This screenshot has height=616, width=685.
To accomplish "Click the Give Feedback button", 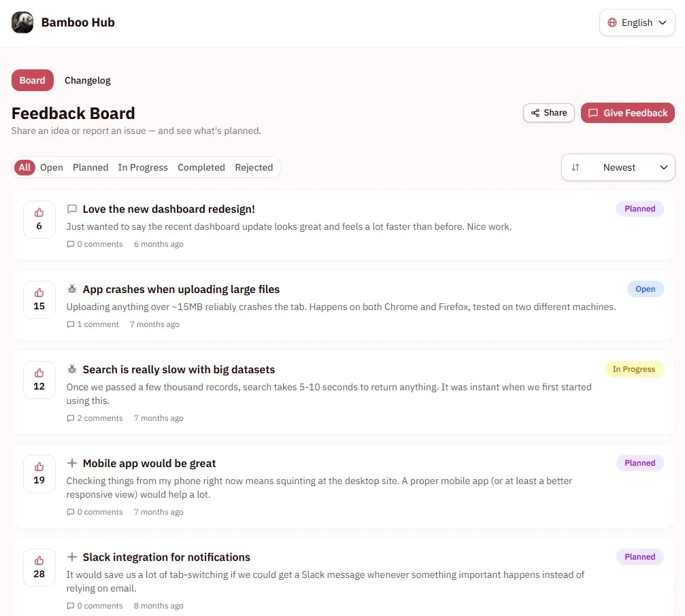I will coord(628,113).
